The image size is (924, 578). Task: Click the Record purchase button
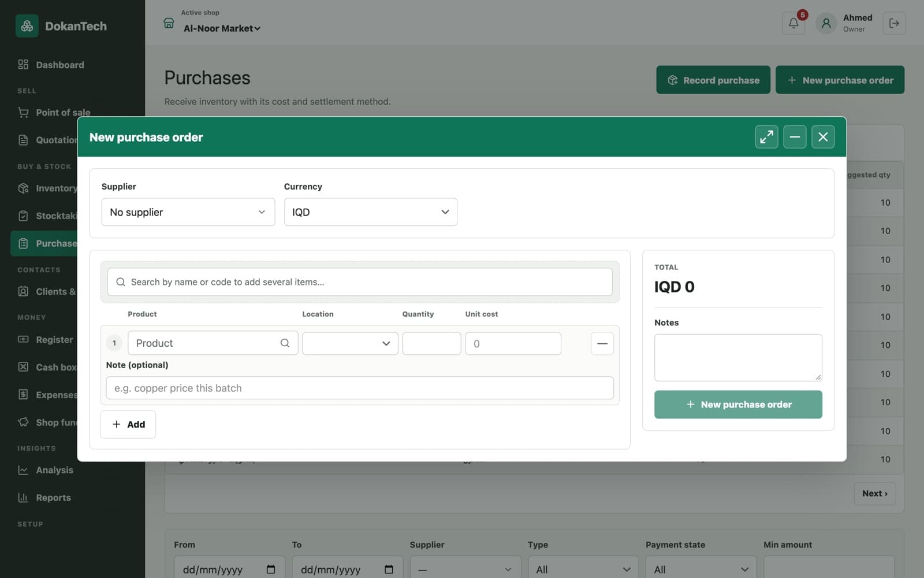(x=713, y=80)
